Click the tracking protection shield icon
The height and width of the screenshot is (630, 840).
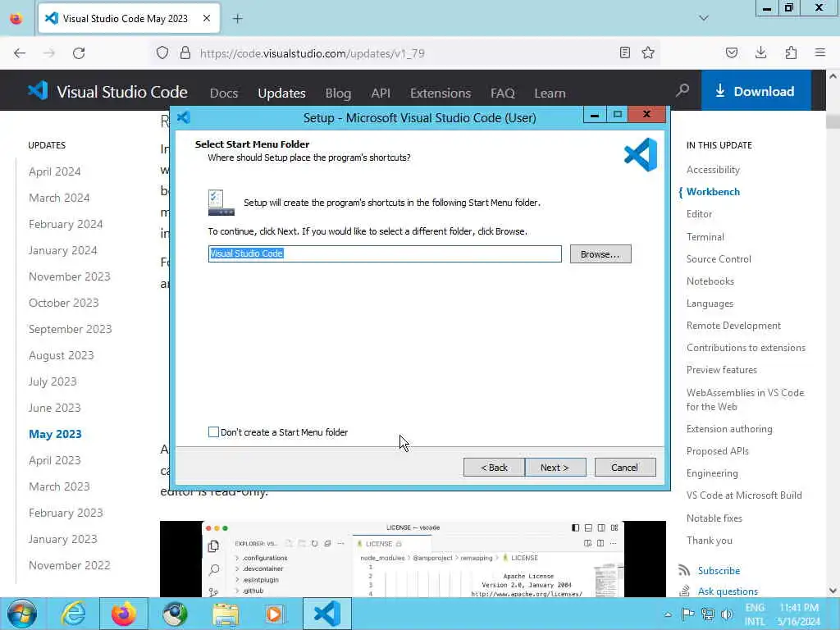(162, 52)
